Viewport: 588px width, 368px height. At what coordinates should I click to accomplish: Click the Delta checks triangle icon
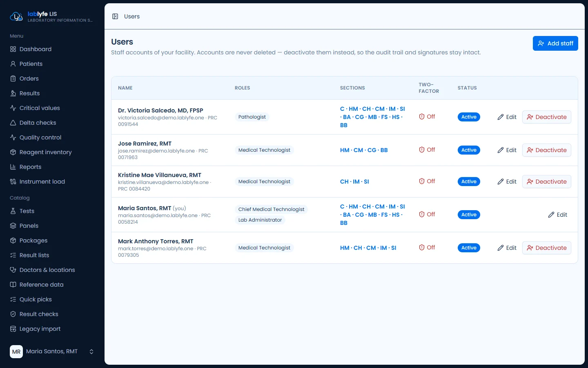[13, 123]
